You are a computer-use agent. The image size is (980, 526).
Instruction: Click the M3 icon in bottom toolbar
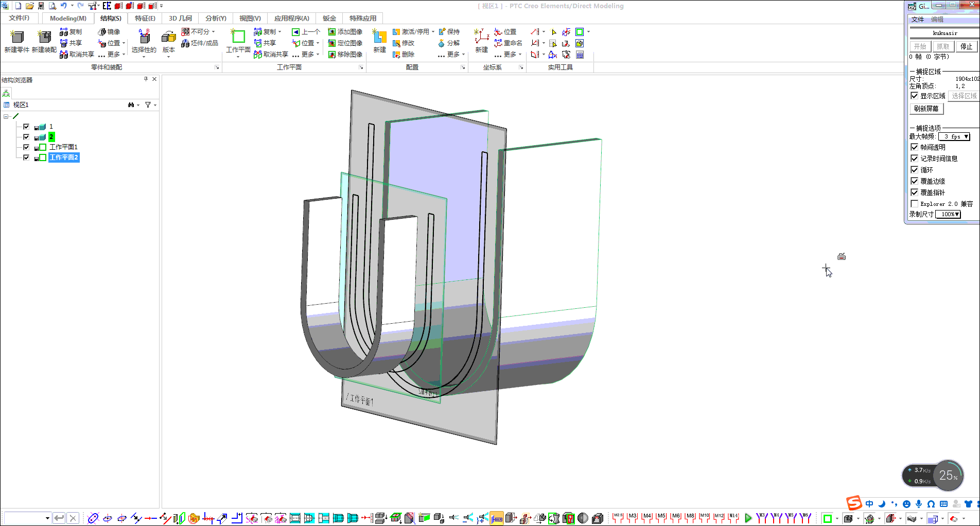(633, 518)
